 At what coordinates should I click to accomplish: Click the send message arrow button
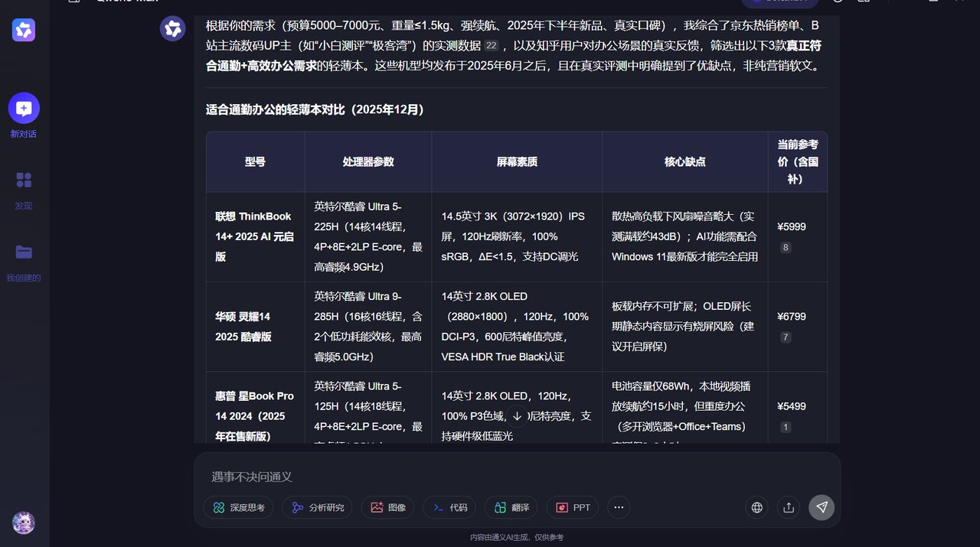point(822,507)
